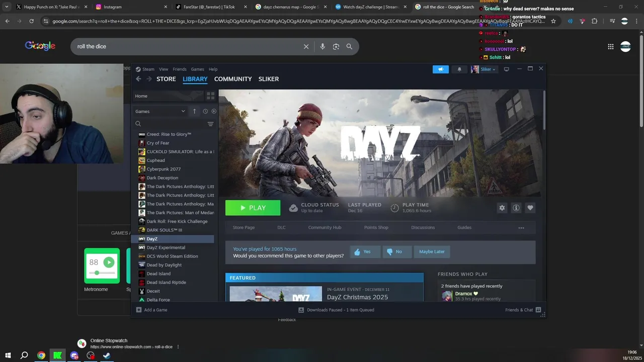Start Google voice search microphone
Viewport: 644px width, 362px height.
[323, 46]
